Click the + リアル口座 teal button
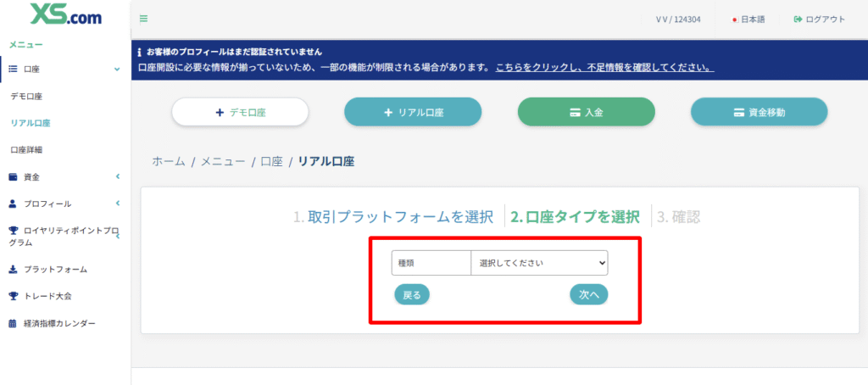Screen dimensions: 868x385 (x=413, y=112)
